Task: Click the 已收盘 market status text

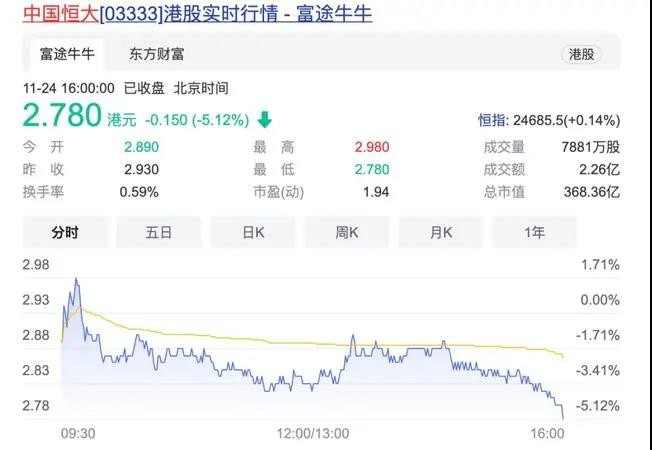Action: [x=144, y=88]
